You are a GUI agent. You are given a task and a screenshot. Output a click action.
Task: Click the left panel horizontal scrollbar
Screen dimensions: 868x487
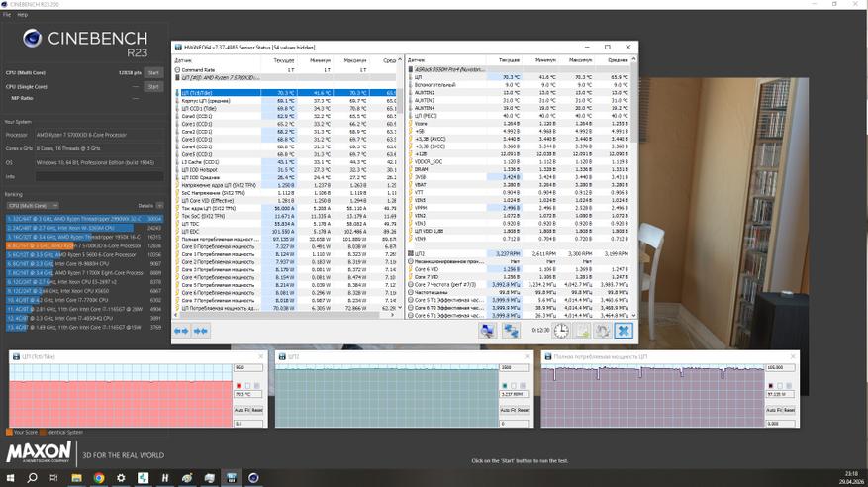point(277,315)
